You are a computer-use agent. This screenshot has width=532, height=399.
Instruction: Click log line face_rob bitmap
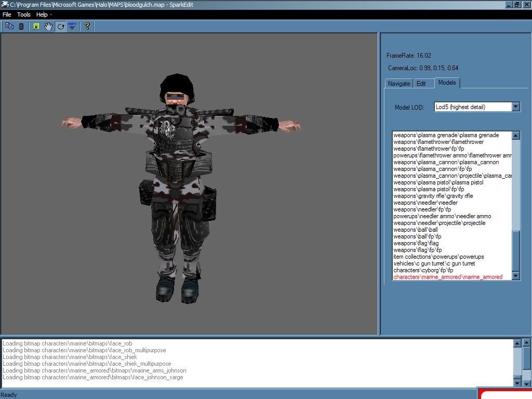[x=67, y=343]
